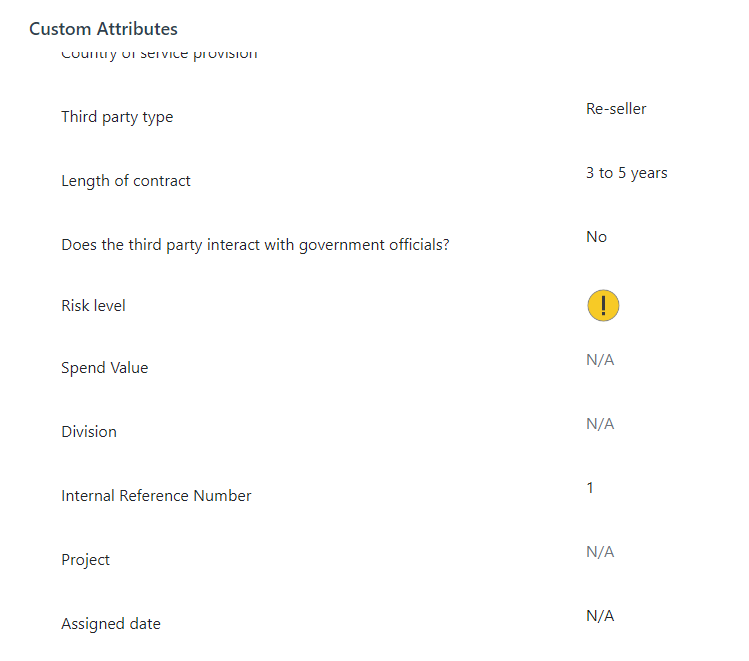
Task: Click the Internal Reference Number value 1
Action: 590,488
